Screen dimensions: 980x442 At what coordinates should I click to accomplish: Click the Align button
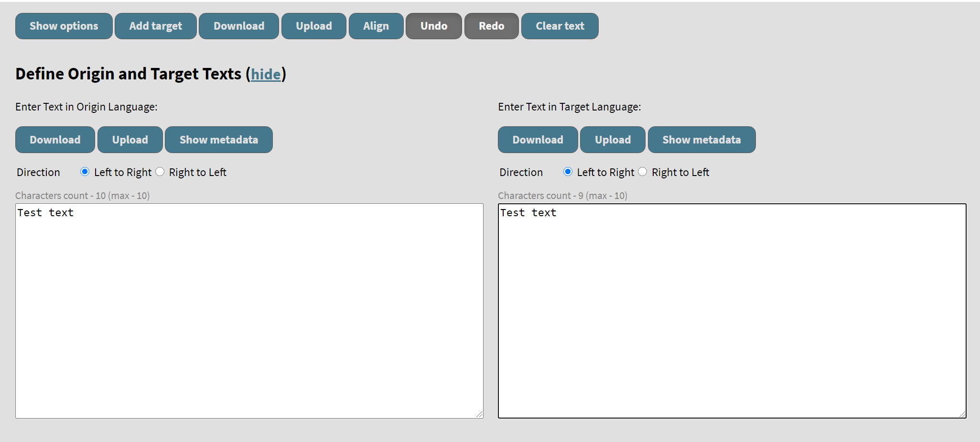[x=376, y=26]
